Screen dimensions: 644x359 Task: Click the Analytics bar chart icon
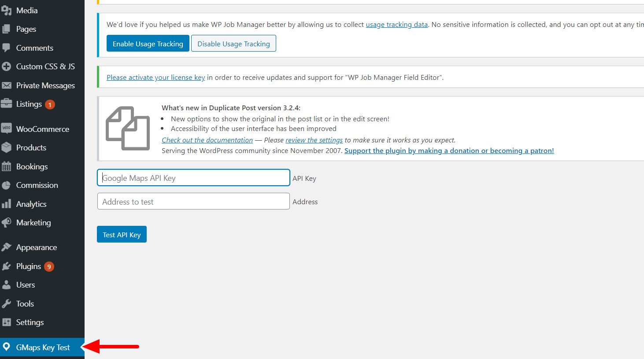pos(6,204)
